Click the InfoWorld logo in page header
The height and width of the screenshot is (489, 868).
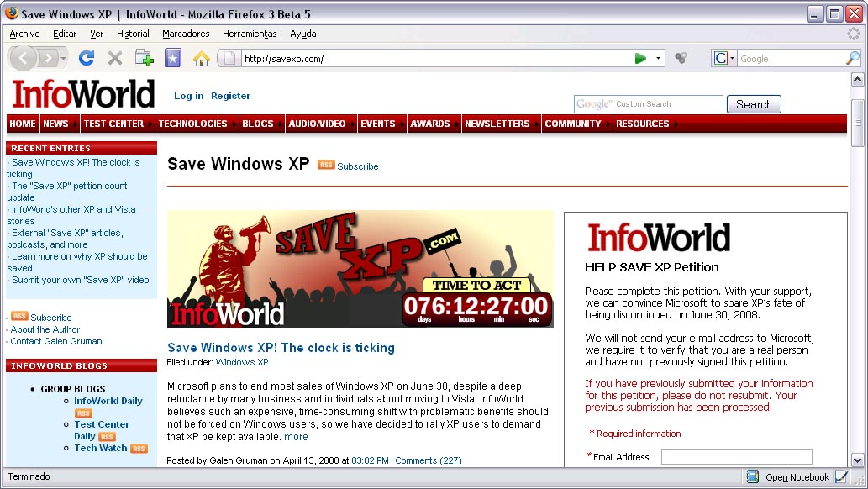(x=83, y=94)
